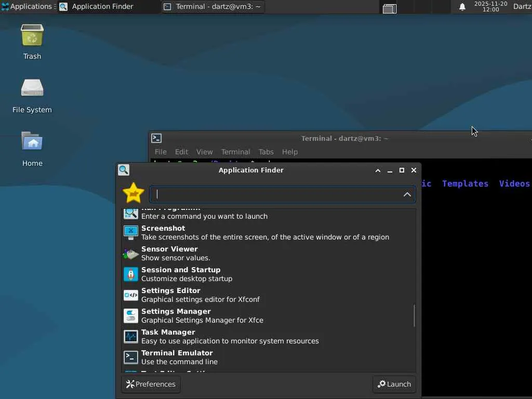Click the Videos folder name in Terminal

pos(514,183)
